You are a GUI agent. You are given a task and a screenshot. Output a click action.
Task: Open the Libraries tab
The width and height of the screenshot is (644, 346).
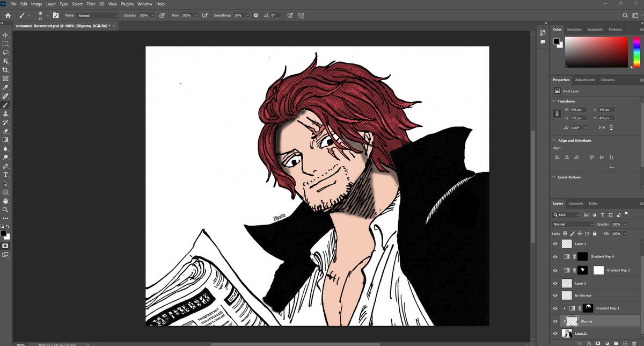coord(608,80)
